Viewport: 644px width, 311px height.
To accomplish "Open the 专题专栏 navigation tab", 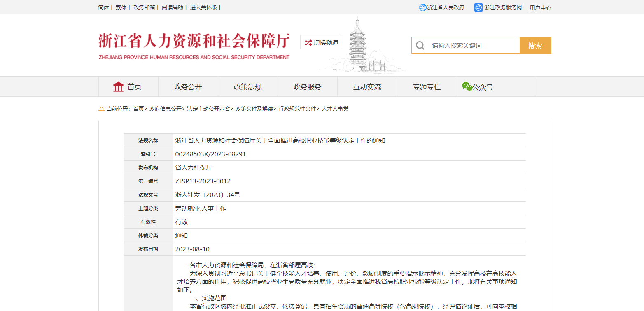I will coord(427,87).
